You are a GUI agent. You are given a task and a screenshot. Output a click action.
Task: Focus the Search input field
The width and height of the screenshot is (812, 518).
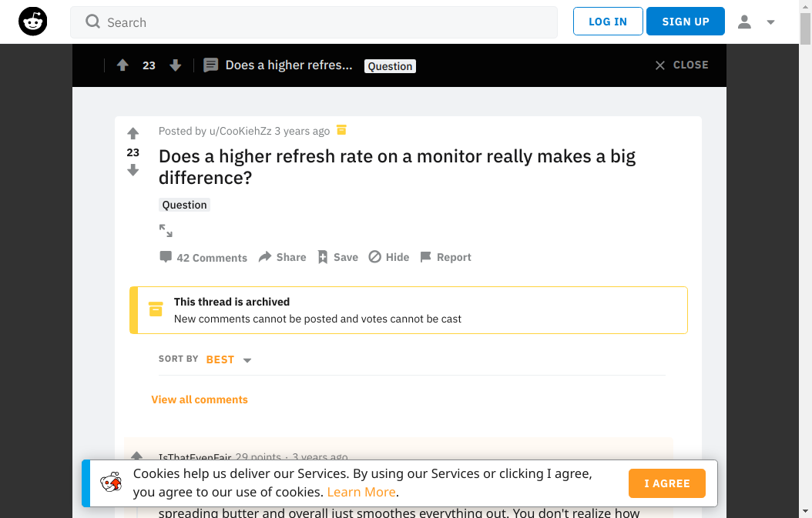(314, 22)
